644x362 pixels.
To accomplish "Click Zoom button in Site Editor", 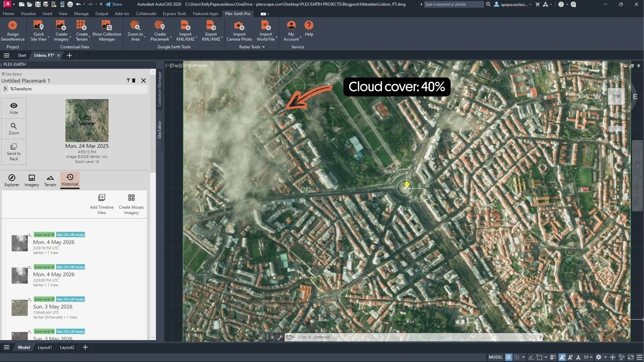I will [14, 129].
